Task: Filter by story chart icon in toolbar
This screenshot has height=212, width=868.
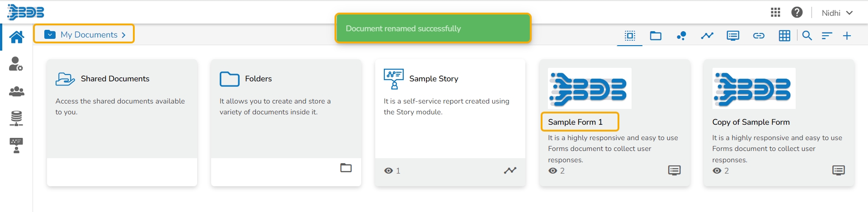Action: [707, 36]
